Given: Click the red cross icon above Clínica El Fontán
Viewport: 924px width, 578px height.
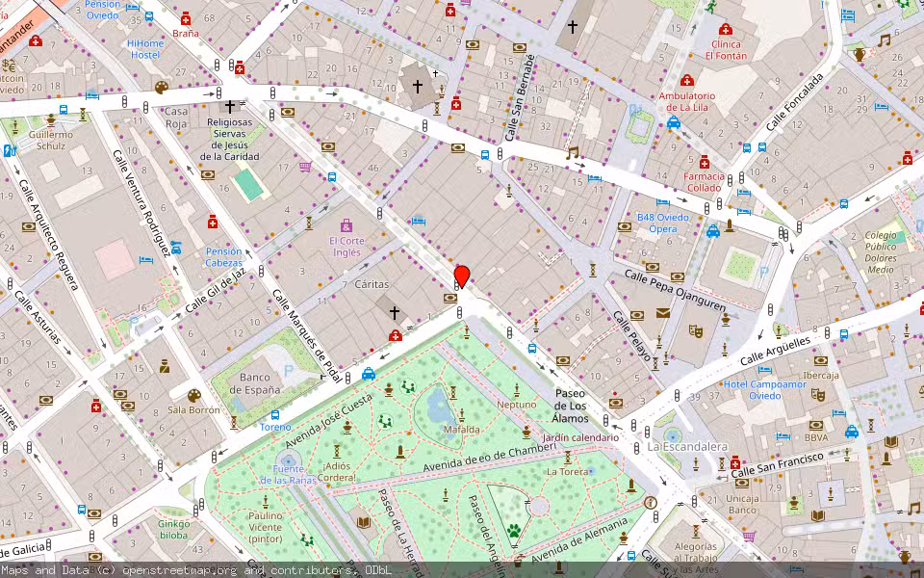Looking at the screenshot, I should 726,29.
